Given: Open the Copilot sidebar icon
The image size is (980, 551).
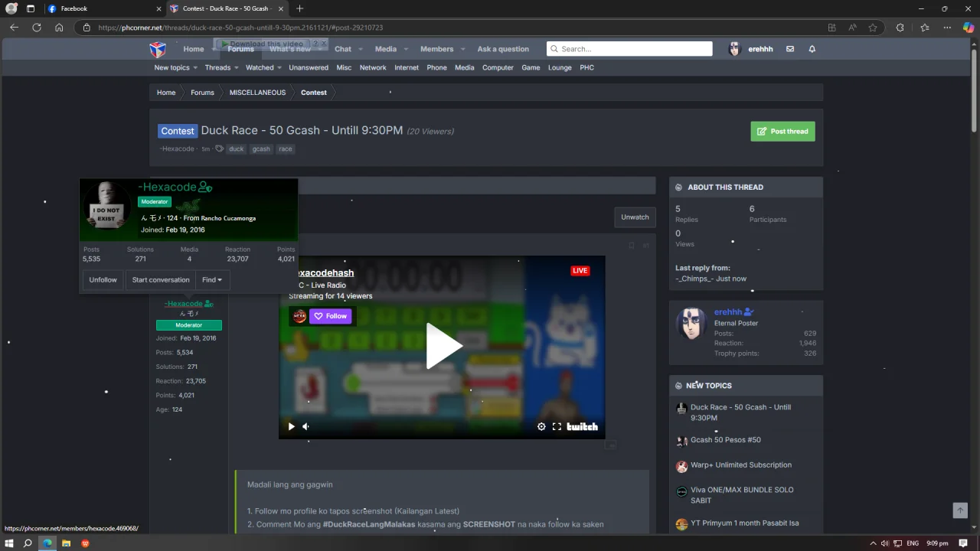Looking at the screenshot, I should [x=969, y=28].
